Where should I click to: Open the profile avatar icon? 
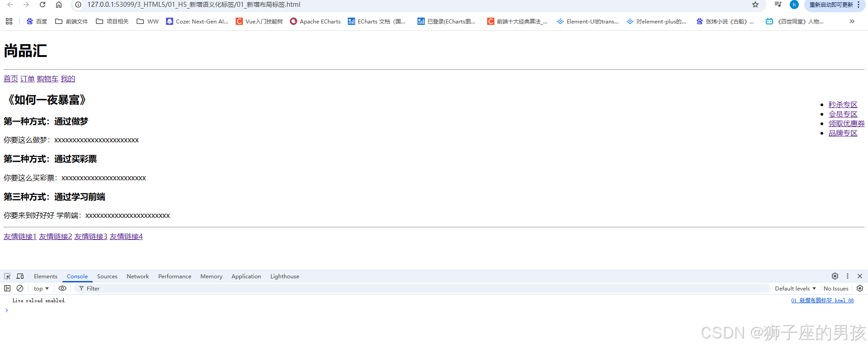(x=794, y=5)
